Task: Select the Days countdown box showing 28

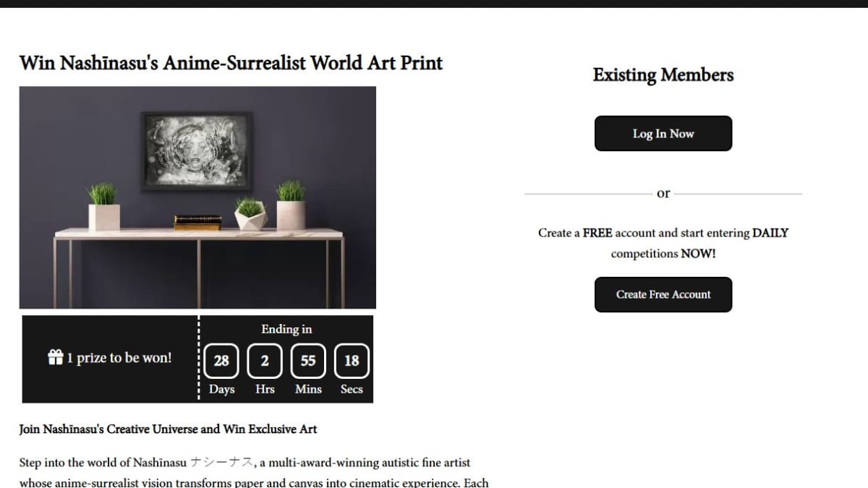Action: [x=221, y=360]
